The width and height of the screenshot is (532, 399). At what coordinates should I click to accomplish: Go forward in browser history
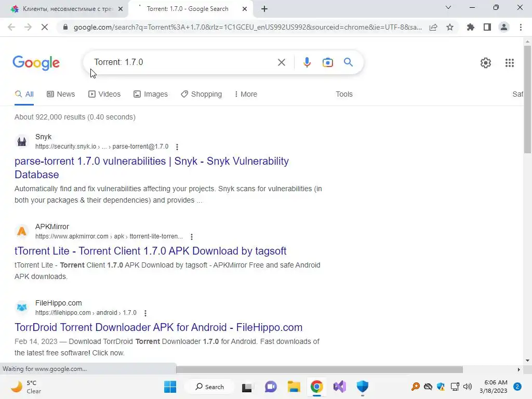(28, 27)
